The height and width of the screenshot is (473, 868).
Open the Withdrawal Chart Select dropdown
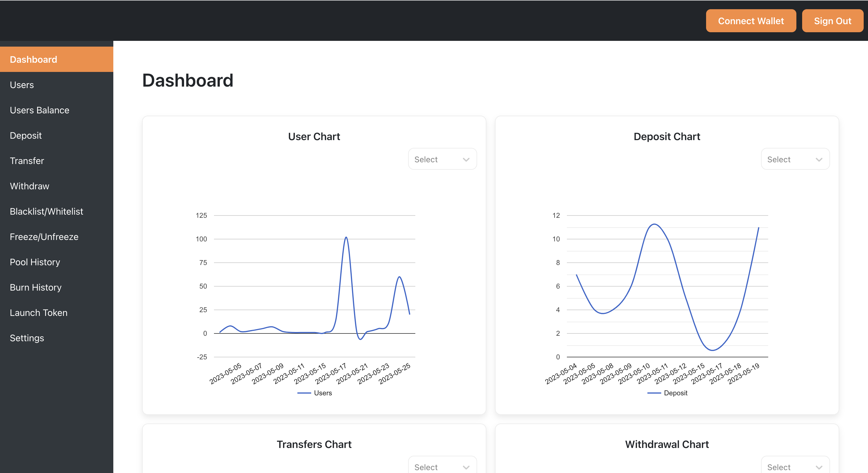(x=795, y=467)
